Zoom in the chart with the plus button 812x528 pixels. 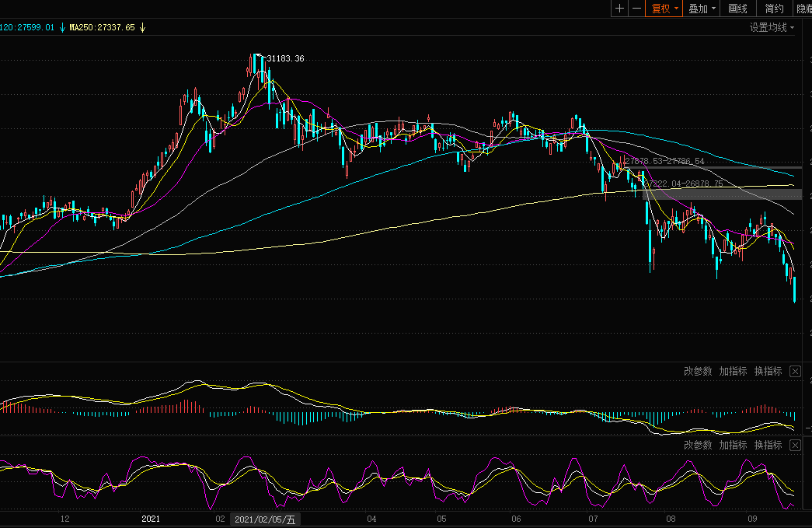tap(620, 9)
